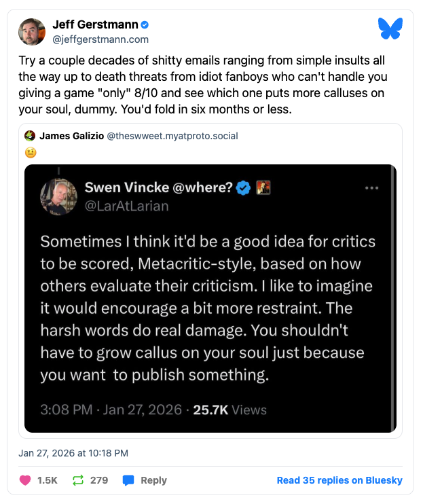Open the three-dot menu on Swen Vincke's tweet
This screenshot has width=423, height=504.
tap(372, 187)
